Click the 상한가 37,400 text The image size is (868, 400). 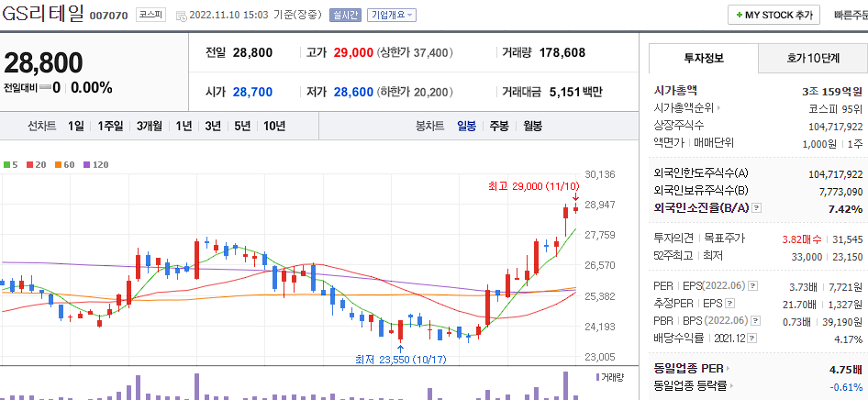(x=415, y=53)
